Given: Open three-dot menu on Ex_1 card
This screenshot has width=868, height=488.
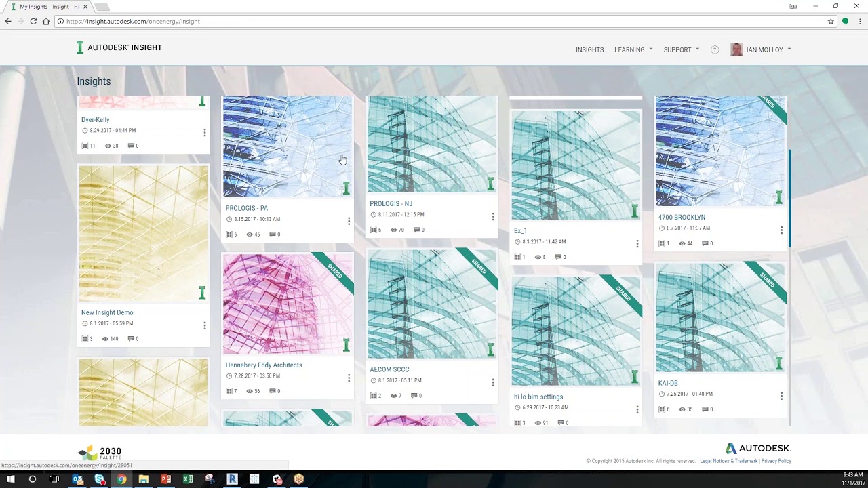Looking at the screenshot, I should click(x=637, y=244).
